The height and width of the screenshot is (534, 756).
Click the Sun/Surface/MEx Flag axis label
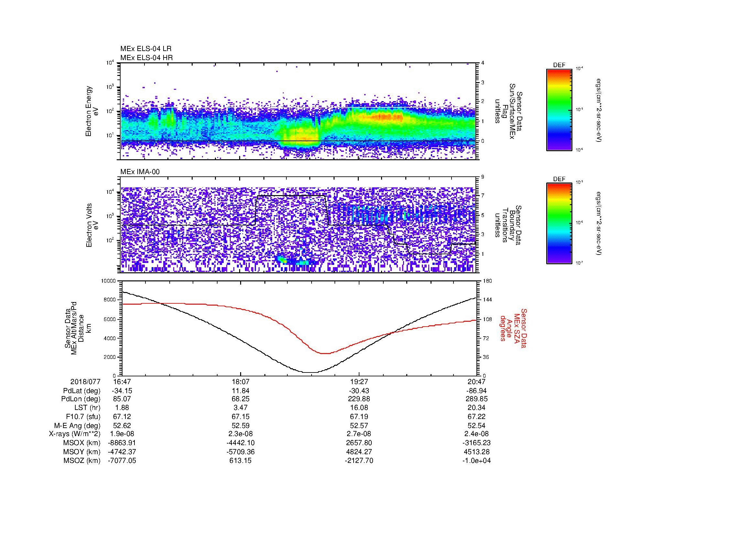pyautogui.click(x=508, y=111)
